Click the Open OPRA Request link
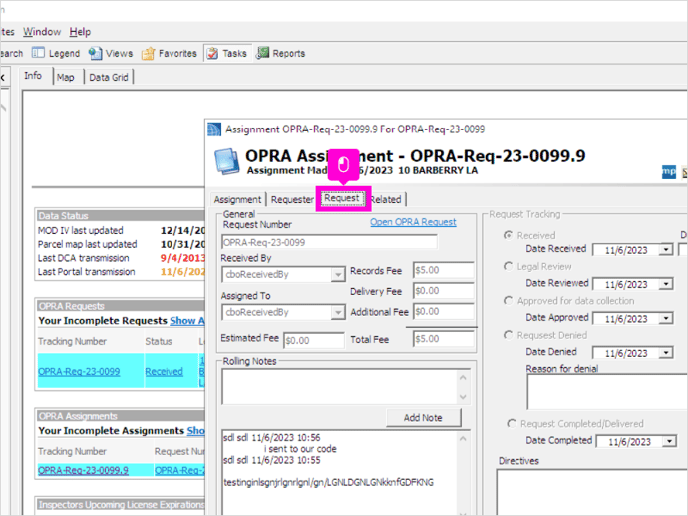This screenshot has width=688, height=516. (x=413, y=222)
